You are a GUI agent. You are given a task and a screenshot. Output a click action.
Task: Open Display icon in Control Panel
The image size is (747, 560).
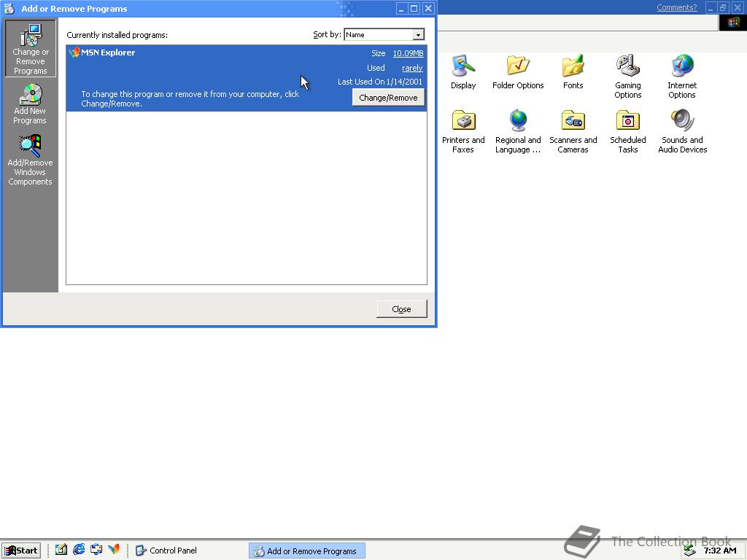click(x=463, y=72)
